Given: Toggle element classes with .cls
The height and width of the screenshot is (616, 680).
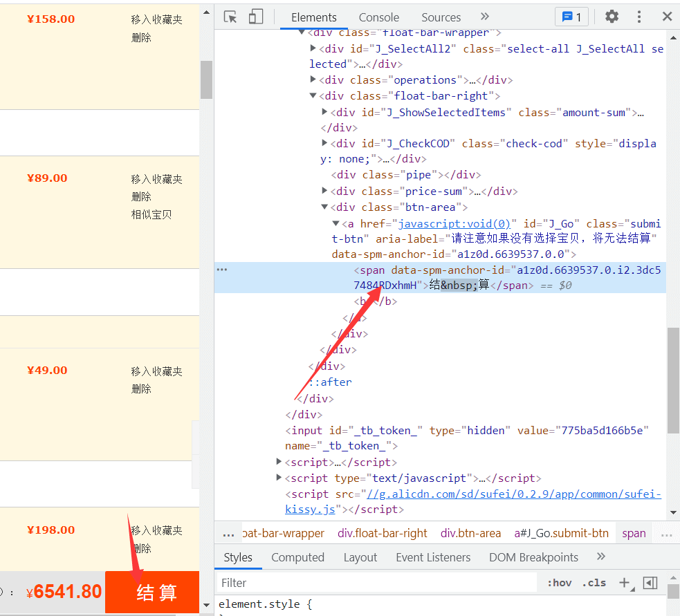Looking at the screenshot, I should 594,583.
